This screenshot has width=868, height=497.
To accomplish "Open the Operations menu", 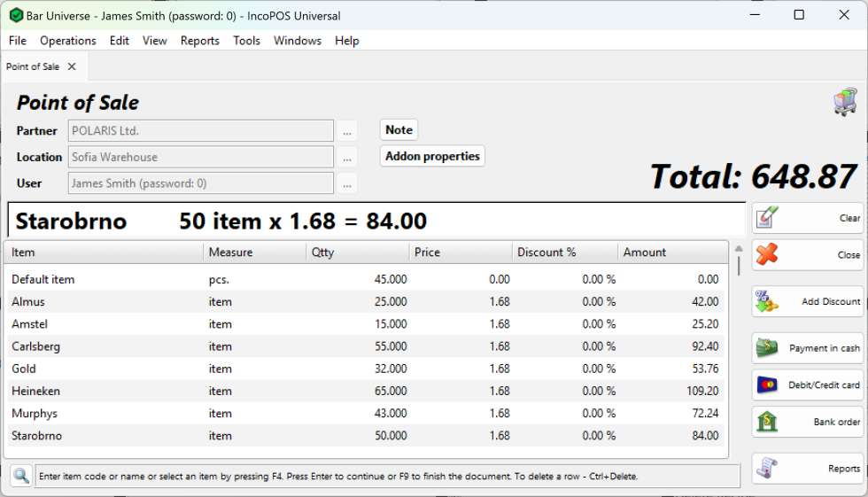I will pos(68,41).
